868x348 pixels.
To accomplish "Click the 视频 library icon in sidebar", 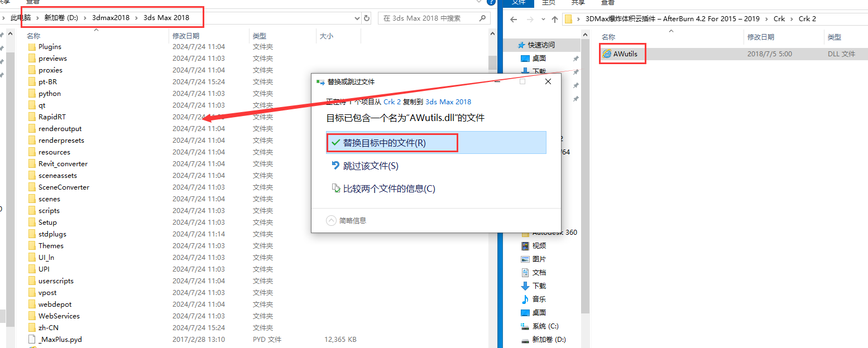I will tap(525, 246).
